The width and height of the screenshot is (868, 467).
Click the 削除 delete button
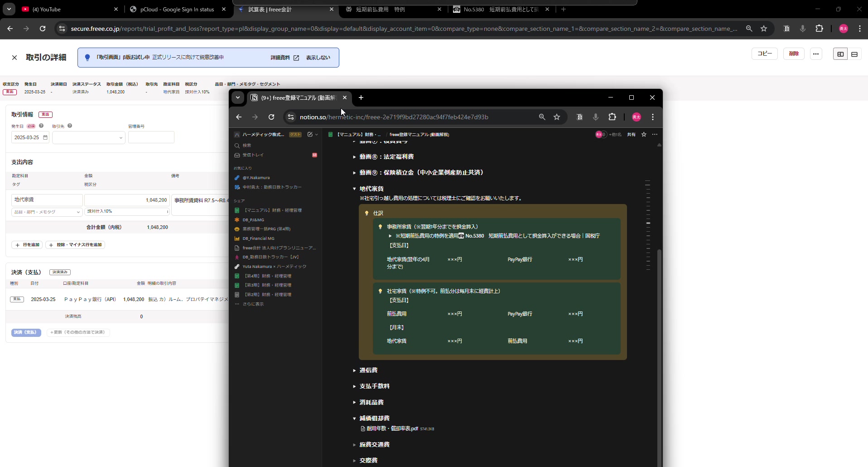[794, 54]
